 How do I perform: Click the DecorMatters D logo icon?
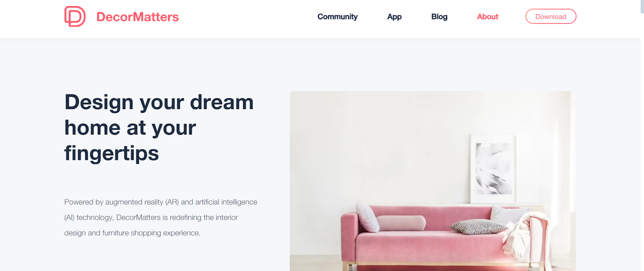[x=75, y=17]
